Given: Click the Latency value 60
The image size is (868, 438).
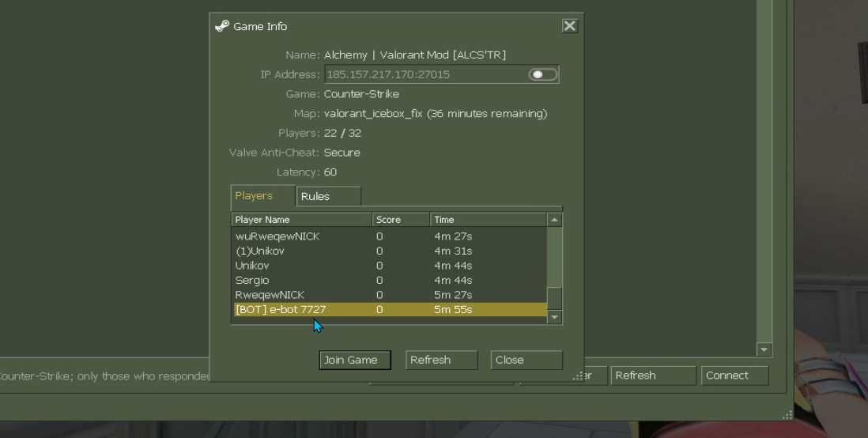Looking at the screenshot, I should pyautogui.click(x=330, y=172).
